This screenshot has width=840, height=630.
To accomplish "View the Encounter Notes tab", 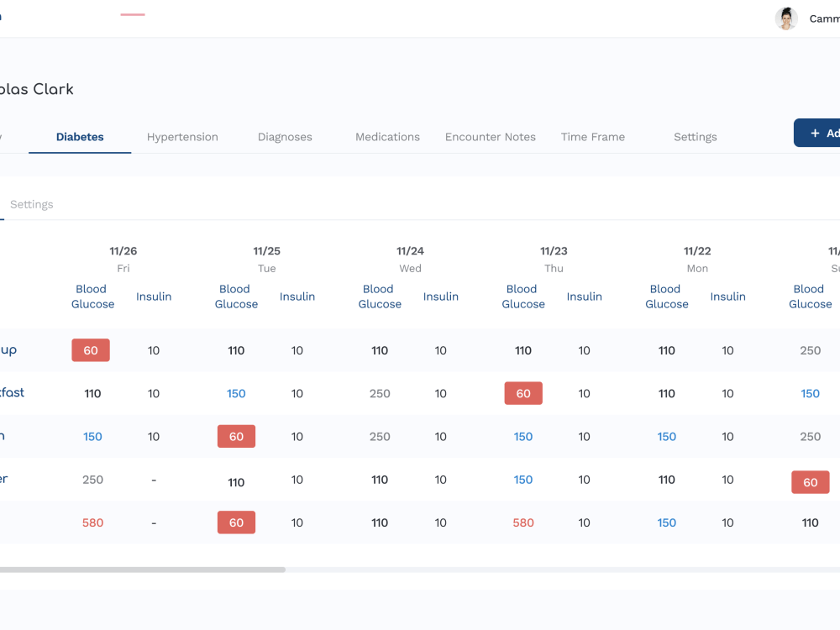I will click(x=491, y=136).
